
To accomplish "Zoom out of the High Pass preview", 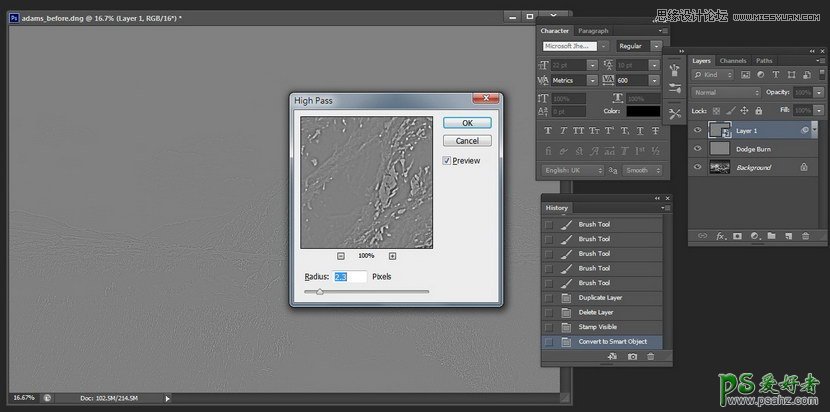I will pos(341,256).
